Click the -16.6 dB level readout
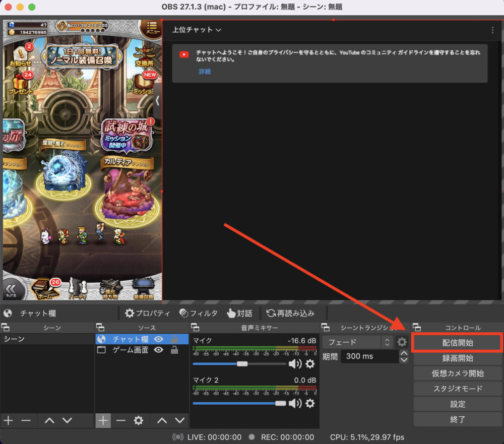The image size is (504, 444). 302,341
